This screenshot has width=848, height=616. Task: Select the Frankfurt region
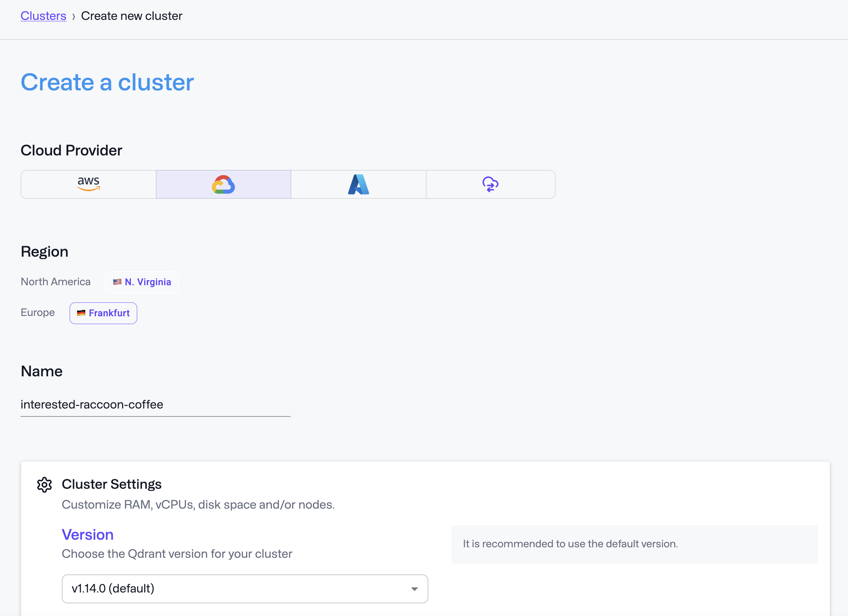point(103,313)
